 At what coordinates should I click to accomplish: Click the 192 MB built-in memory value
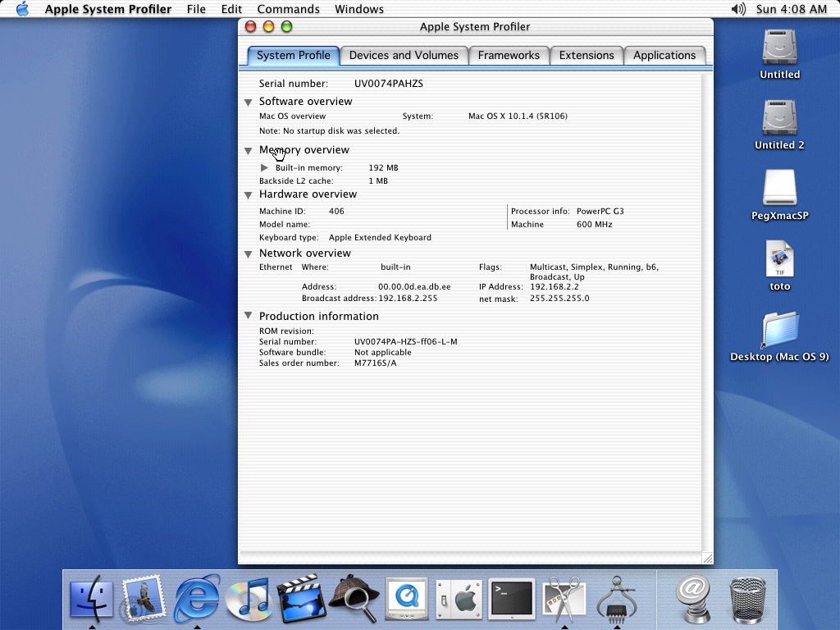click(x=384, y=167)
